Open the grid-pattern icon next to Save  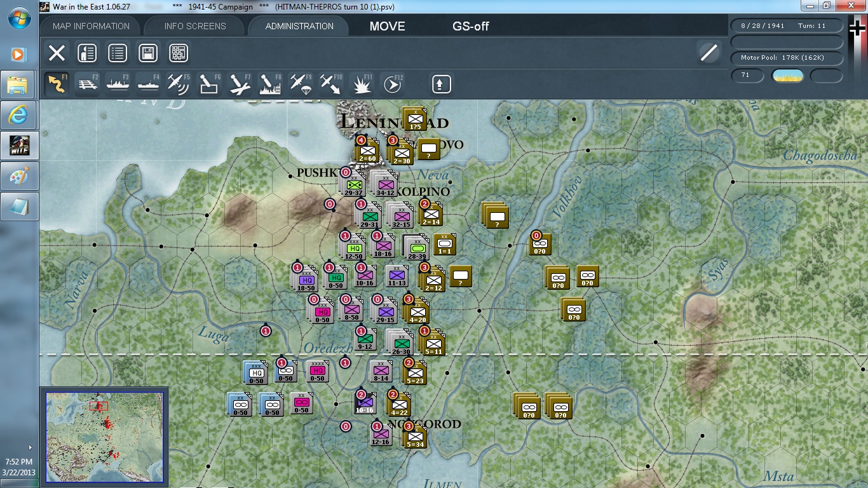tap(179, 53)
